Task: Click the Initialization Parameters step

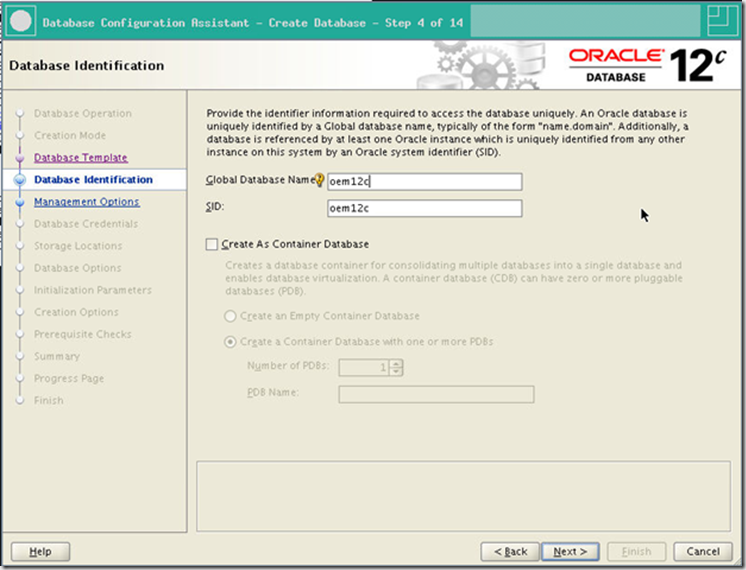Action: pos(93,290)
